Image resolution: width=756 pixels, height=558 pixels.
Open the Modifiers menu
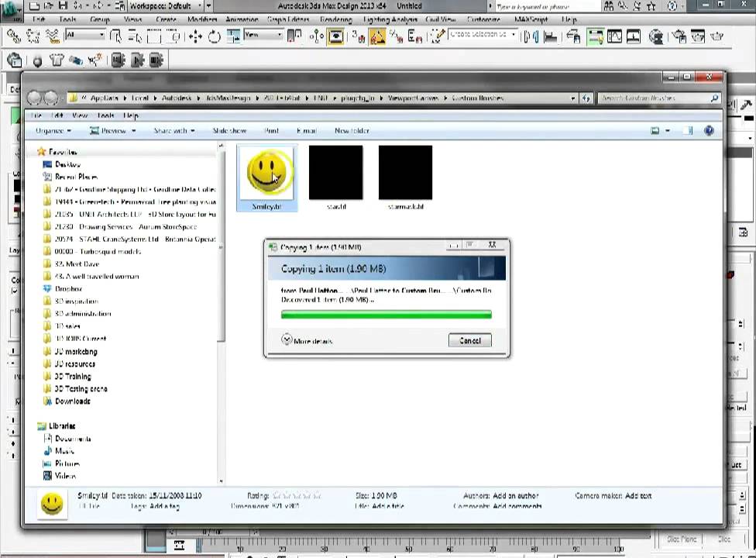(x=202, y=20)
